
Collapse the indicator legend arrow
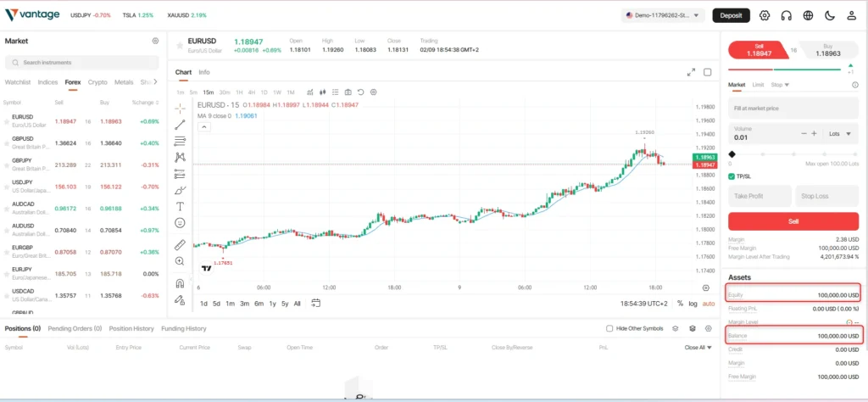point(203,127)
